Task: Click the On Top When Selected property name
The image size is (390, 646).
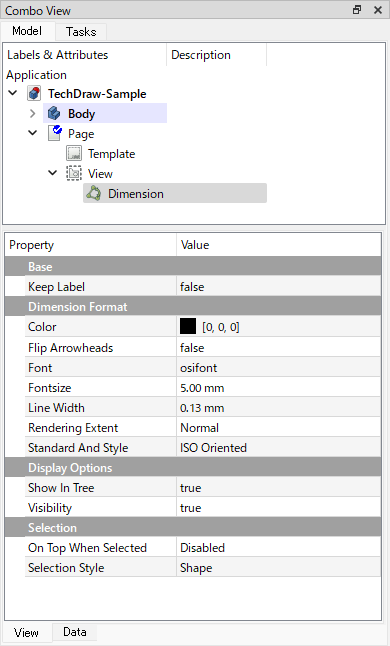Action: click(87, 548)
